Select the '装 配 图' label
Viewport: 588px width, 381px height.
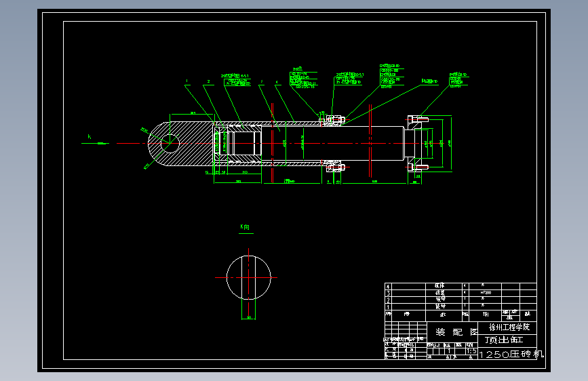pos(456,332)
